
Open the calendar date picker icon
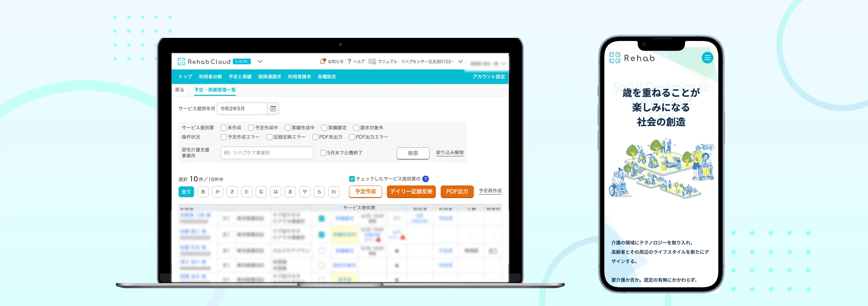pos(273,109)
